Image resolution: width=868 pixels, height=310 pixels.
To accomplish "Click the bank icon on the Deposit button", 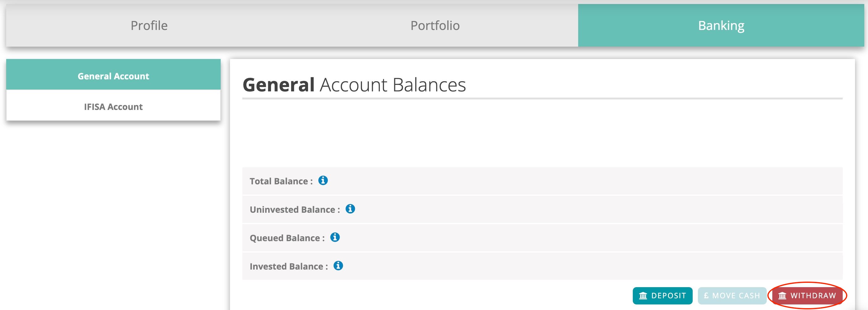I will pos(643,296).
